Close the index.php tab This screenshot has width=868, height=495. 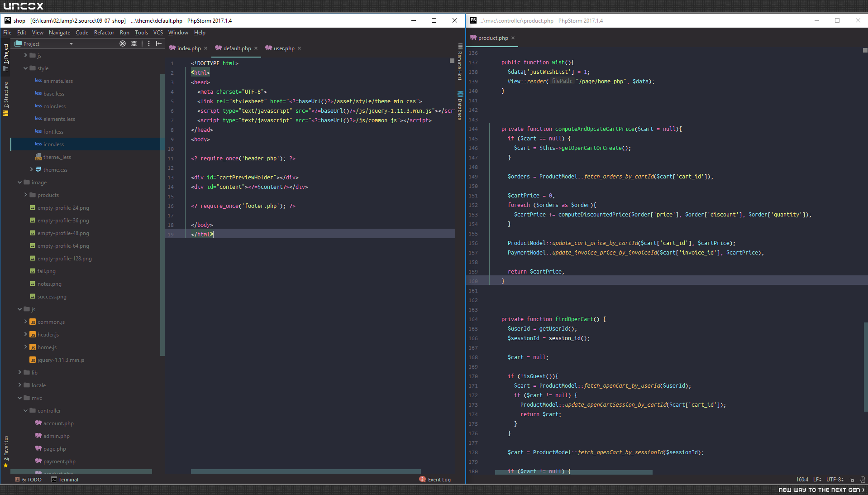205,48
